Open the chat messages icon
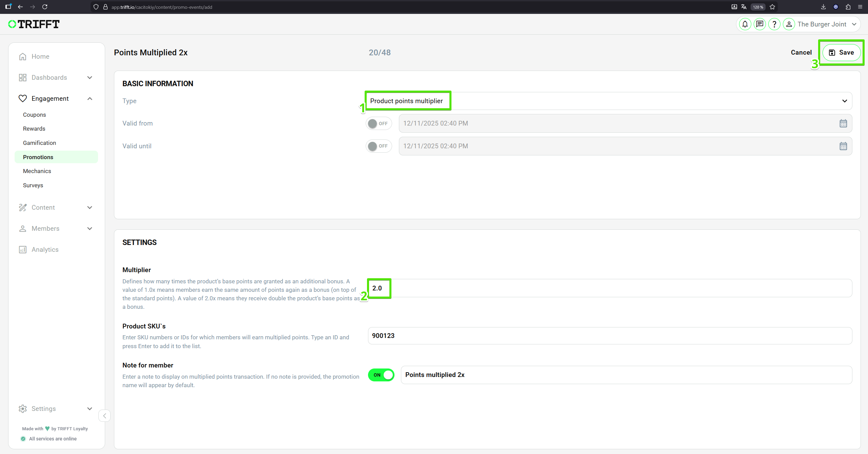This screenshot has height=454, width=868. pos(759,24)
